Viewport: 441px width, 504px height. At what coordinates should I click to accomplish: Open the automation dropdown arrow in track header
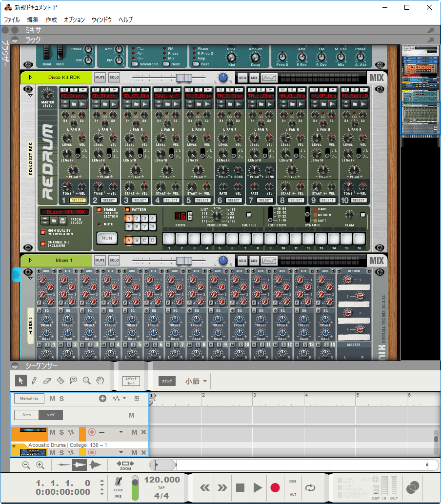[124, 399]
